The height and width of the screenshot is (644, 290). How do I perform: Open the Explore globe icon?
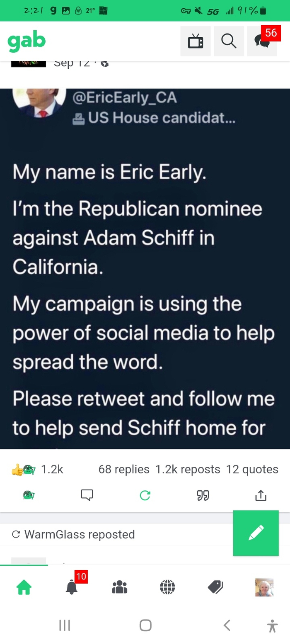tap(167, 587)
